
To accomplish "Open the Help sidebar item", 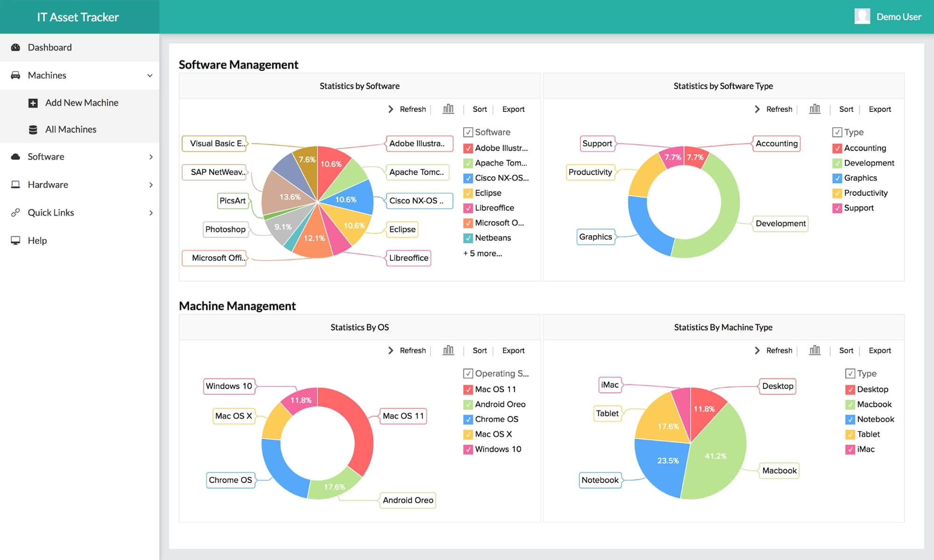I will tap(37, 241).
